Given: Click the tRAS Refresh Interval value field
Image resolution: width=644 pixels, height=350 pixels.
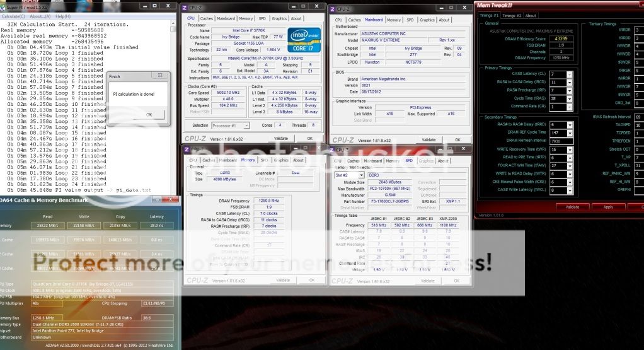Looking at the screenshot, I should click(638, 117).
